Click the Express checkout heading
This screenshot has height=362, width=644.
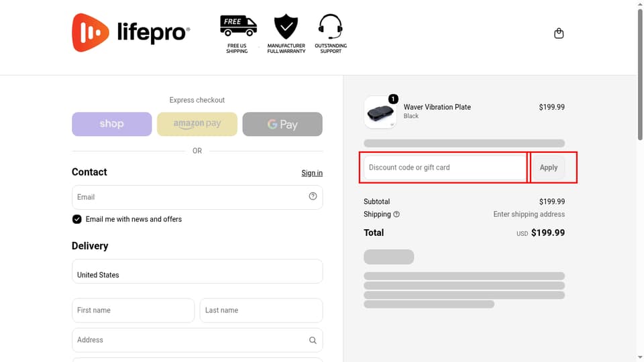coord(197,100)
